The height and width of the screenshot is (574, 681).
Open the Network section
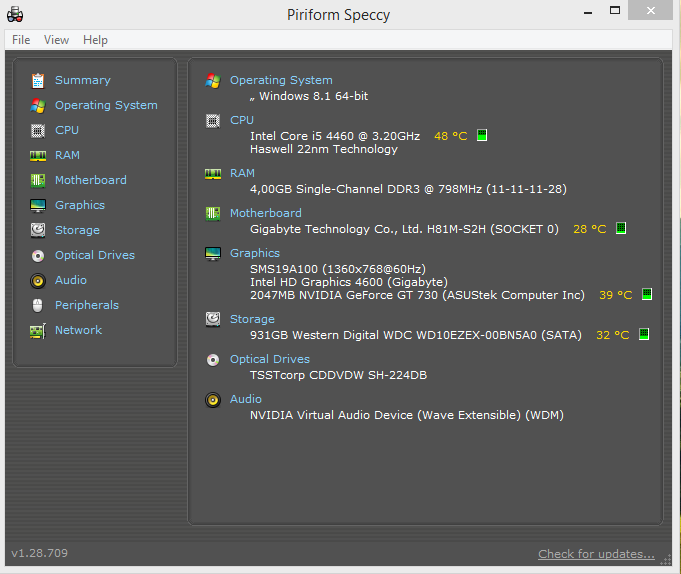(x=78, y=330)
